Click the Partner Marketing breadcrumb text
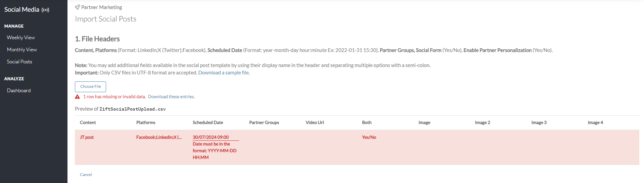644x183 pixels. click(x=101, y=7)
